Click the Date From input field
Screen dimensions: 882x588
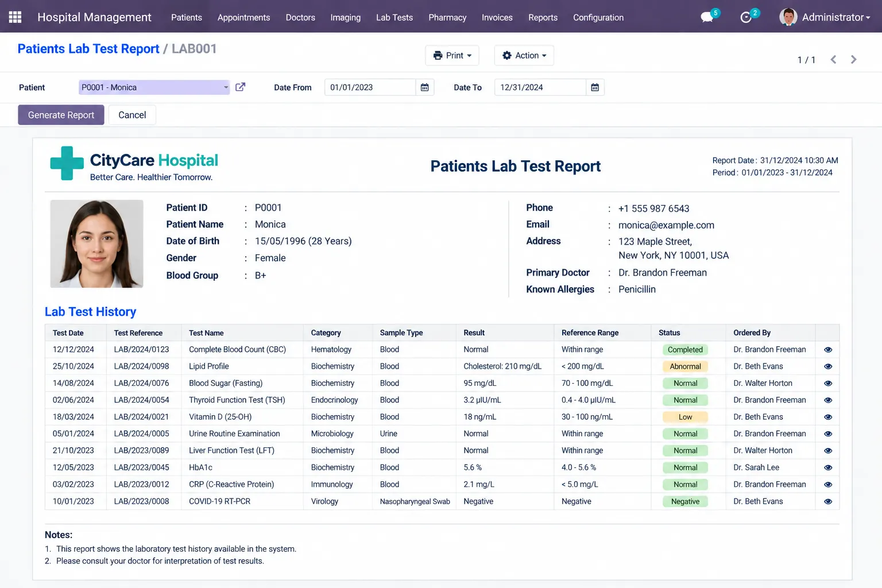370,87
